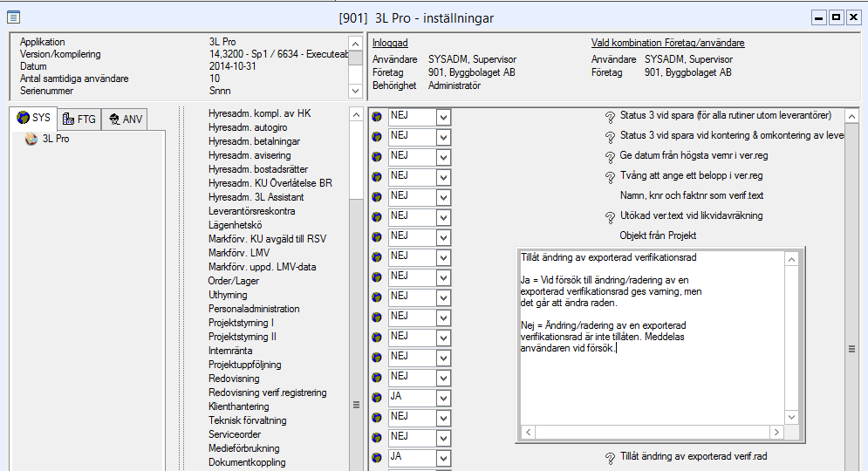Image resolution: width=868 pixels, height=471 pixels.
Task: Open NEJ dropdown for Status 3 vid spara (för alla rutiner)
Action: [x=443, y=118]
